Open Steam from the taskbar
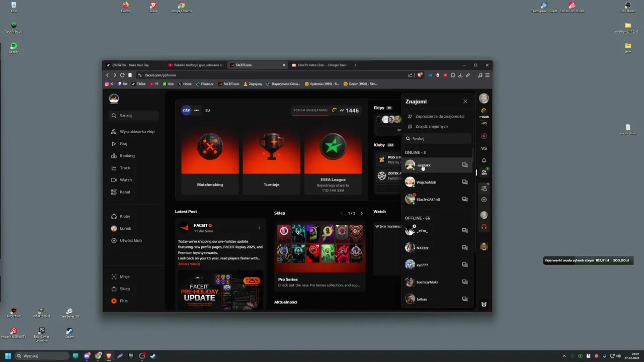Image resolution: width=644 pixels, height=362 pixels. [x=153, y=356]
